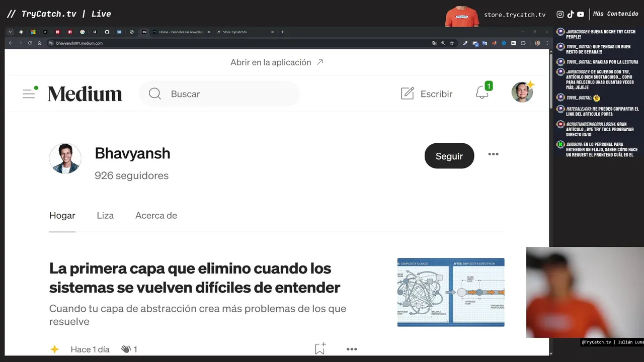The width and height of the screenshot is (644, 362).
Task: Click SAIDBOI6's chat message
Action: click(x=601, y=149)
